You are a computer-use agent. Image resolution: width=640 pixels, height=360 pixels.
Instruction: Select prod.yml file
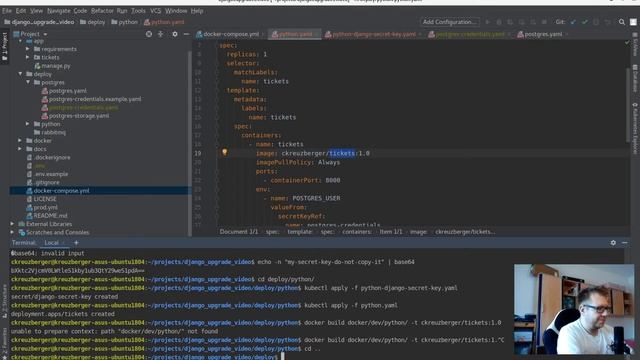point(42,207)
